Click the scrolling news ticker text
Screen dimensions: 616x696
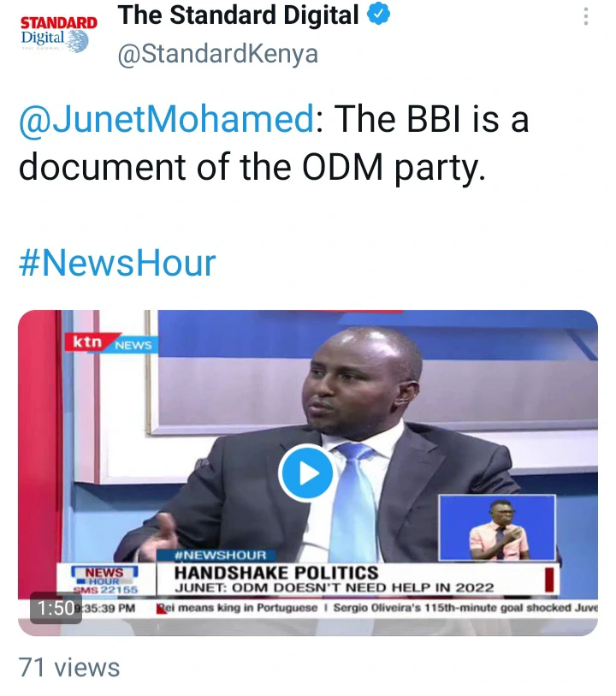(x=377, y=608)
